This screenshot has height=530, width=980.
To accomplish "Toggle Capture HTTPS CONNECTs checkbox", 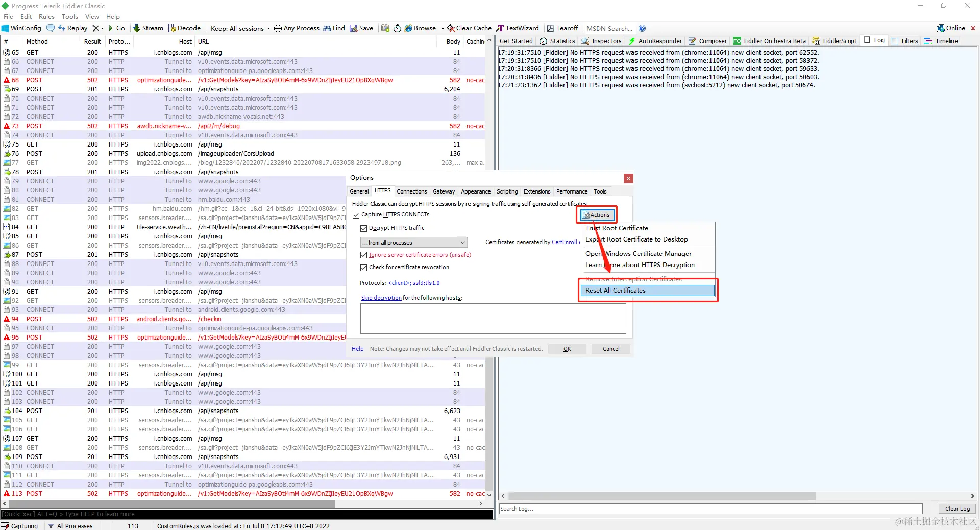I will coord(356,215).
